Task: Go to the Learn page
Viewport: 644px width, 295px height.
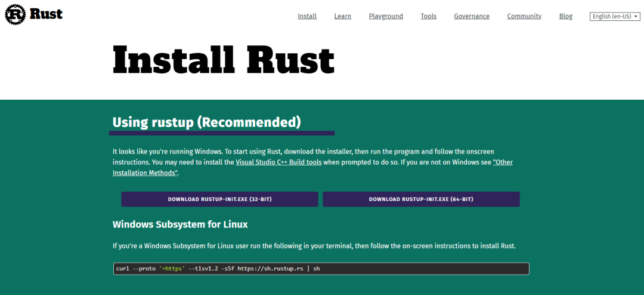Action: coord(342,17)
